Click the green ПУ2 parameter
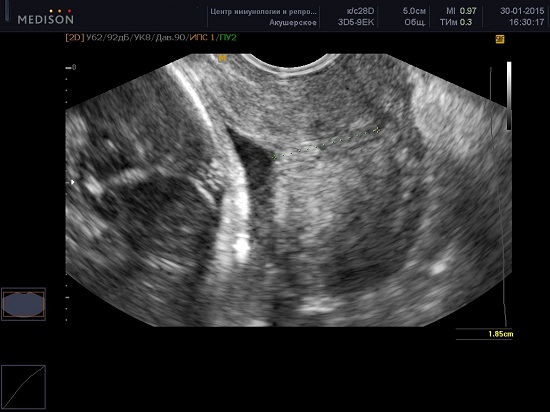 tap(228, 37)
